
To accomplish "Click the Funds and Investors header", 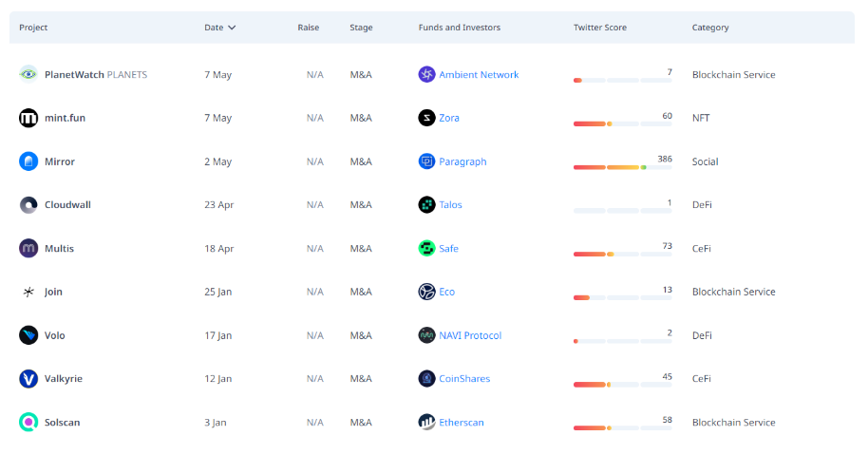I will coord(460,28).
